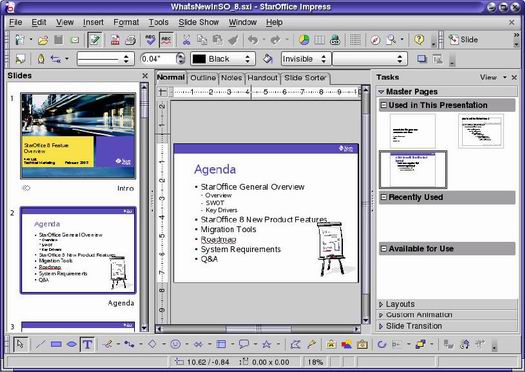Select the Intro slide thumbnail

pyautogui.click(x=78, y=136)
